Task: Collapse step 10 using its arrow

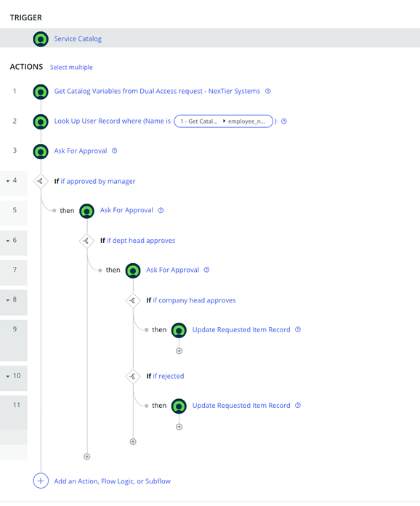Action: [8, 377]
